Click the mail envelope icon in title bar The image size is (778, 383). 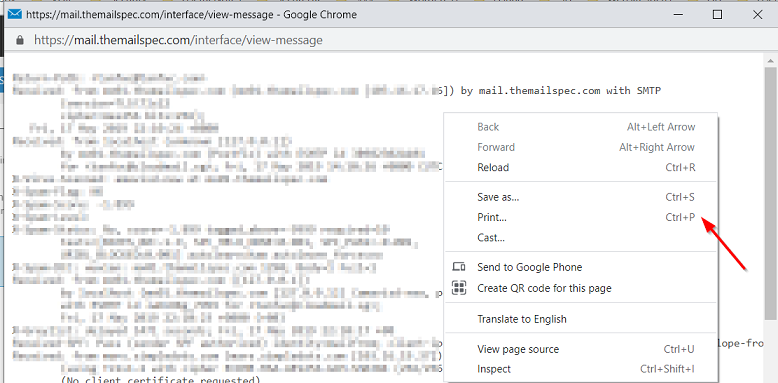(x=14, y=14)
